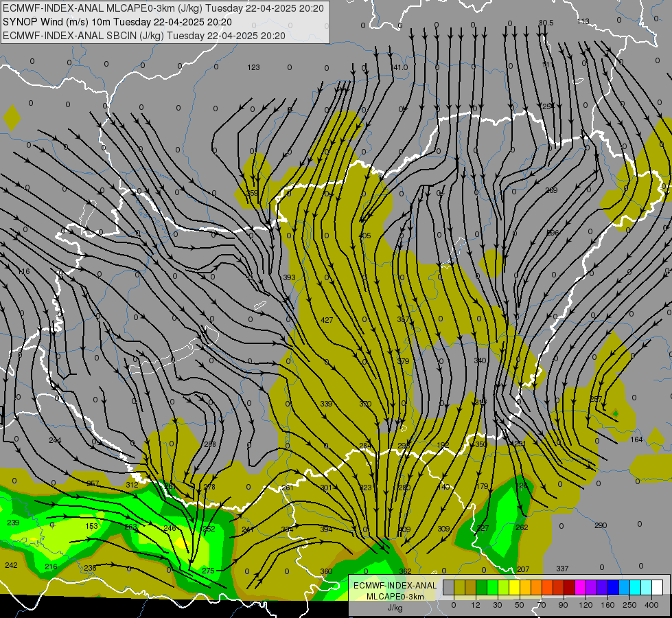Click the legend tick value '120'
This screenshot has width=672, height=618.
(x=586, y=605)
